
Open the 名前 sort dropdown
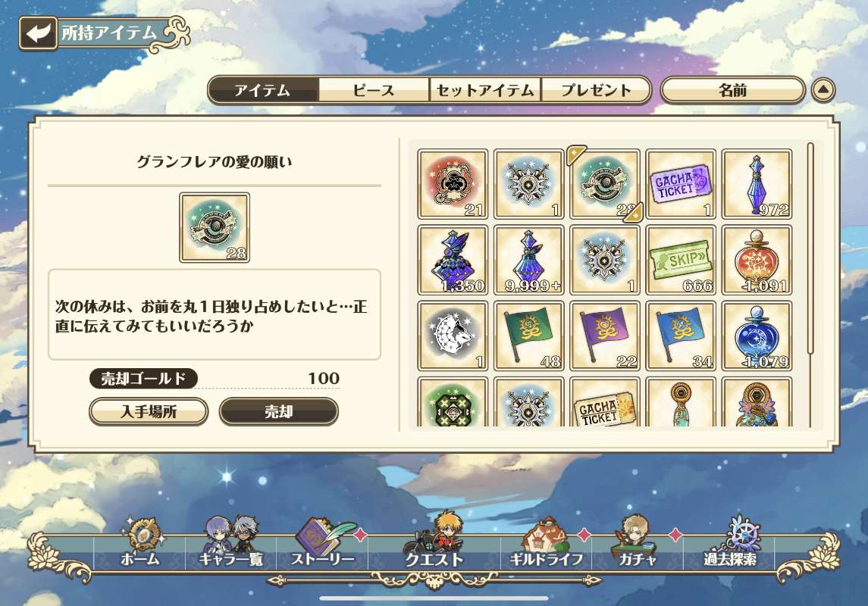click(x=732, y=89)
